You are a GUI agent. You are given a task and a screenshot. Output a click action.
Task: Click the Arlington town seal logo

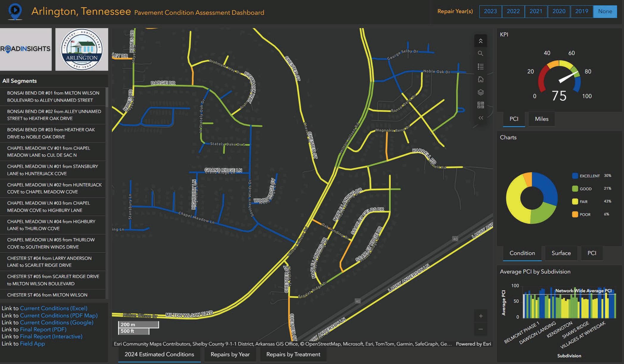(x=82, y=49)
